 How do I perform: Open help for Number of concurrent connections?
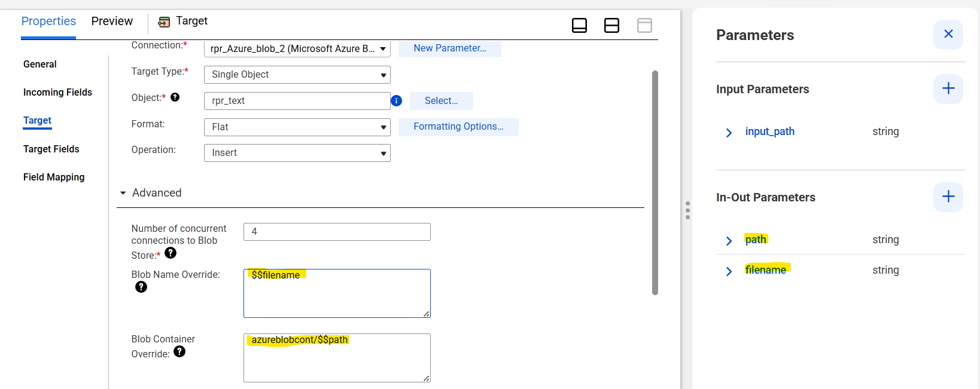pos(171,253)
